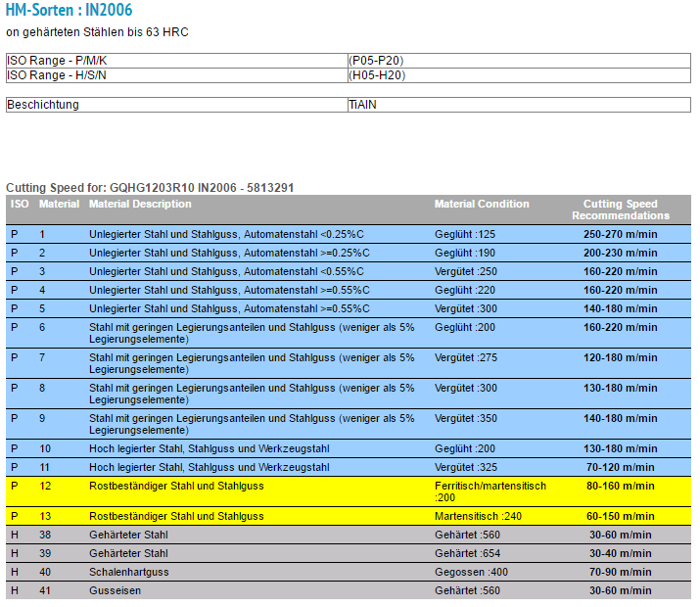Select material row 1 Automatenstahl <0.25%C
This screenshot has height=607, width=700.
349,234
